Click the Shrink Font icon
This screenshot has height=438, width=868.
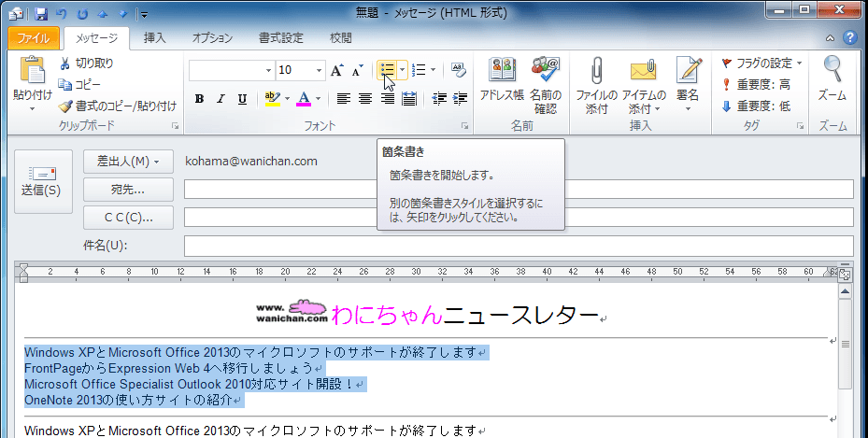pos(358,70)
